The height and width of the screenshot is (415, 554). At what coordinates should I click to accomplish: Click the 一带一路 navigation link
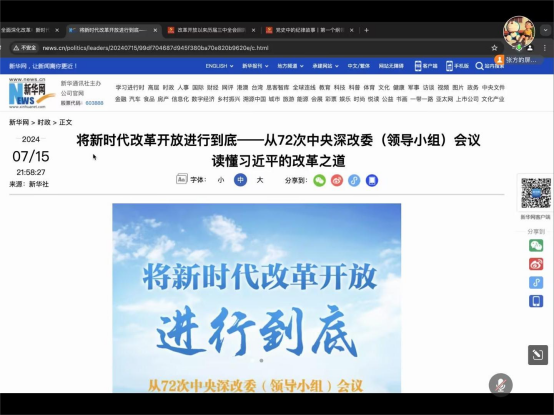(422, 99)
